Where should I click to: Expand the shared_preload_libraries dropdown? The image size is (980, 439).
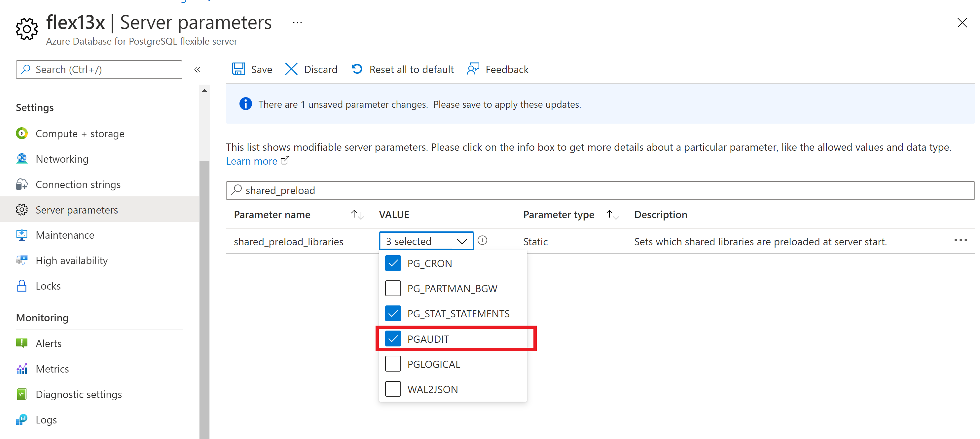tap(426, 241)
